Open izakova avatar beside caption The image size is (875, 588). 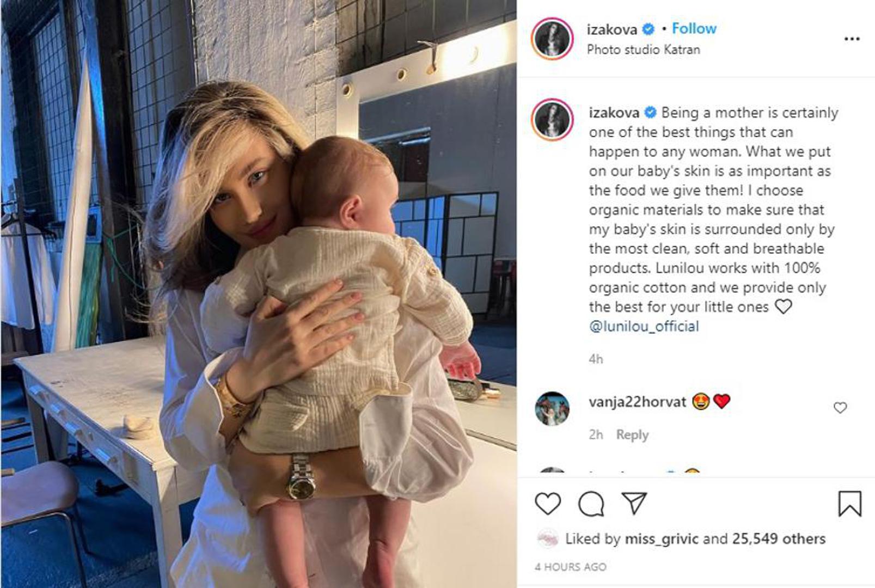point(552,119)
